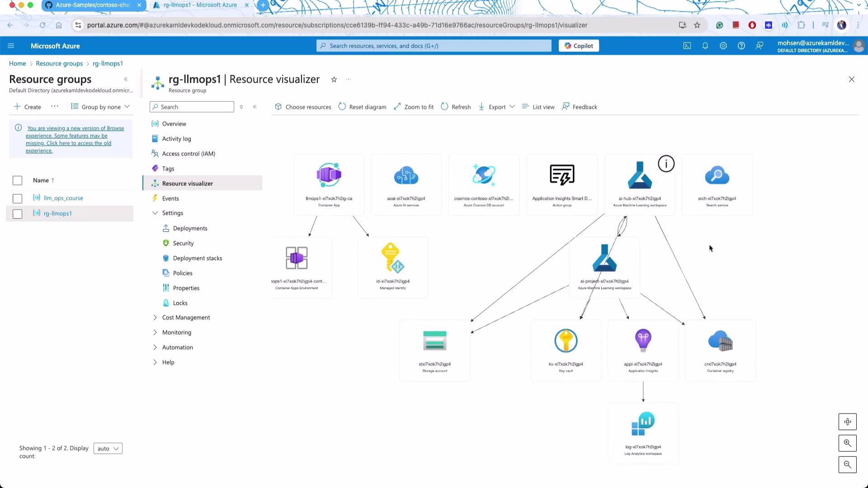Open the Group by none dropdown
Viewport: 868px width, 488px height.
click(x=101, y=107)
